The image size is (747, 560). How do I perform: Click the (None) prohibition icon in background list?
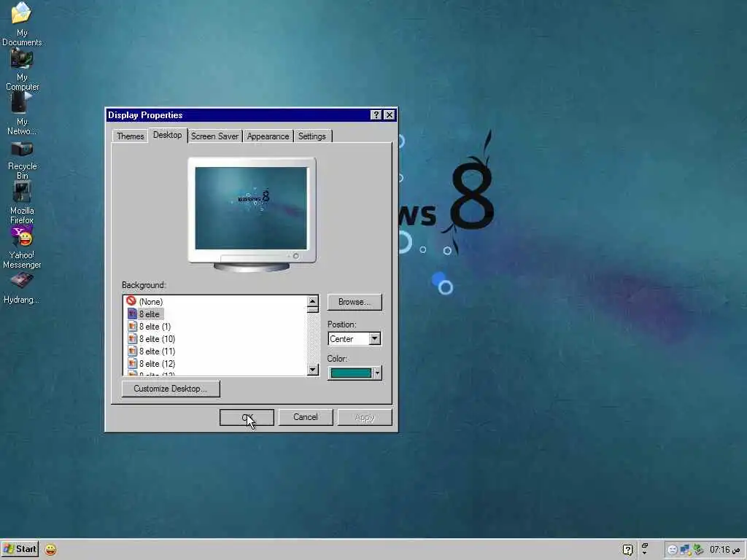[131, 301]
